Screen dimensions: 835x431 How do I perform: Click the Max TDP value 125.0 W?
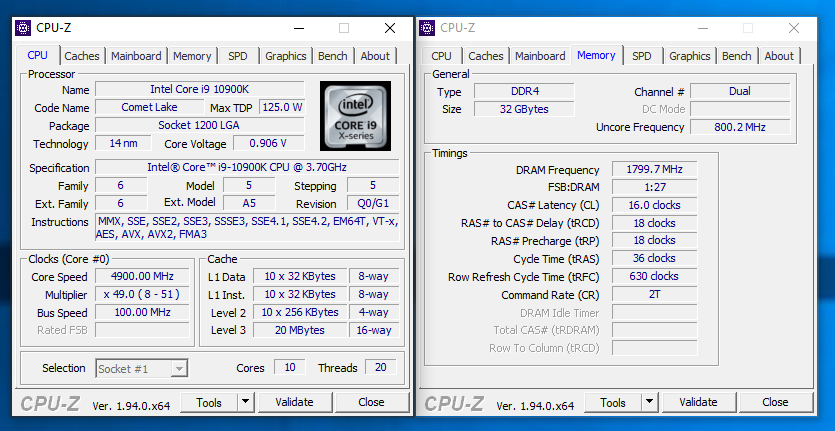tap(282, 107)
